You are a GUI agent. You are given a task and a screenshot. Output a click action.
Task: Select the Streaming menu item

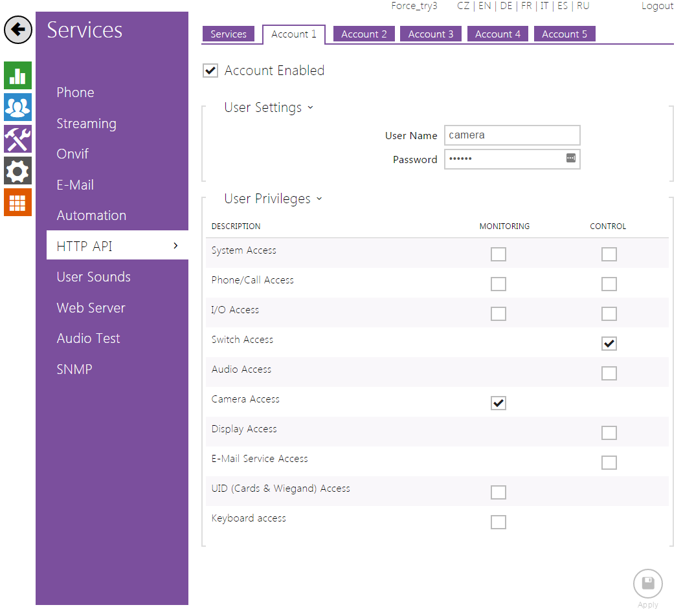click(86, 124)
